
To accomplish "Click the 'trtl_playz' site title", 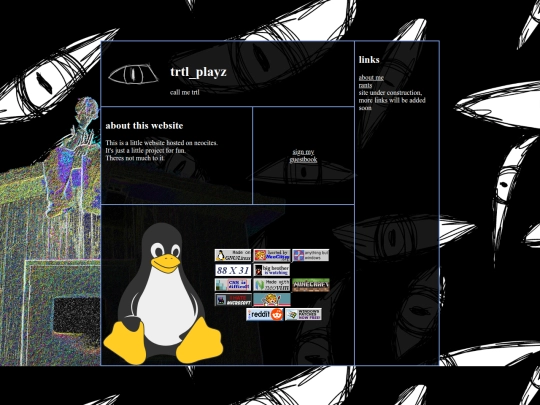I will tap(198, 72).
